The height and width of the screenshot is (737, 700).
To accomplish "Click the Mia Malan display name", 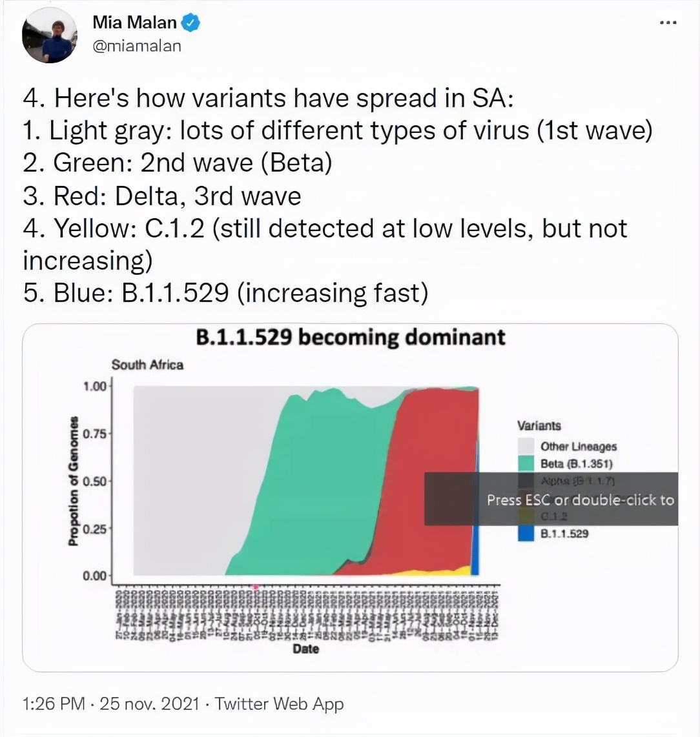I will click(x=134, y=23).
